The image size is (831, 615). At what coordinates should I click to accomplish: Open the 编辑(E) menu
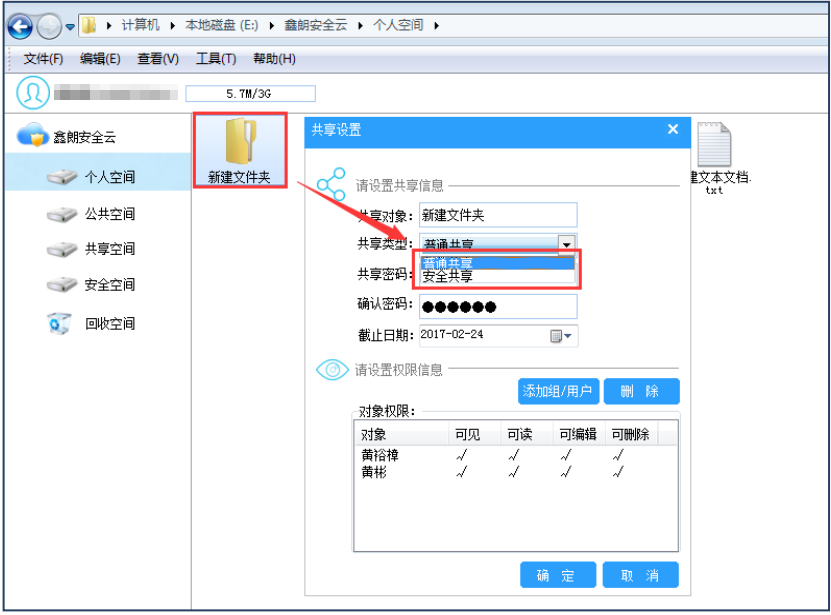pyautogui.click(x=100, y=58)
